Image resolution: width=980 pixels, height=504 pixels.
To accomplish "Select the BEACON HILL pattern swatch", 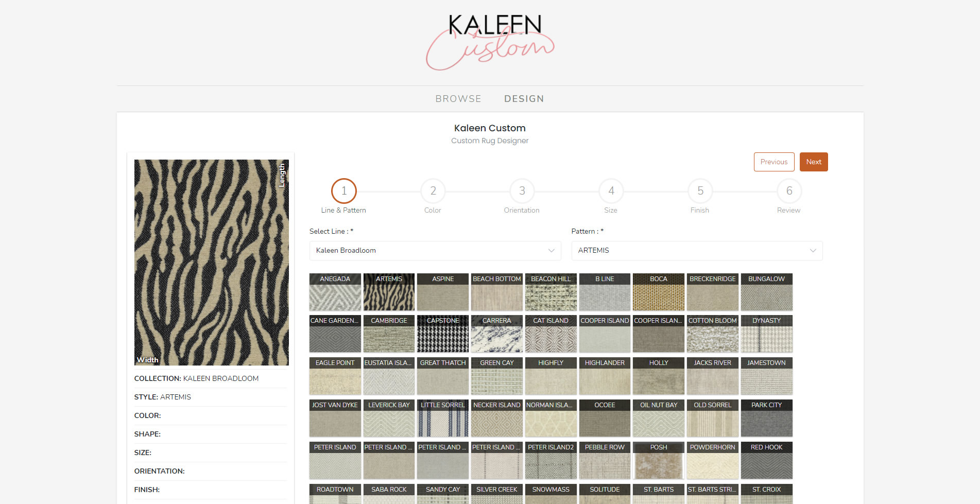I will coord(551,292).
